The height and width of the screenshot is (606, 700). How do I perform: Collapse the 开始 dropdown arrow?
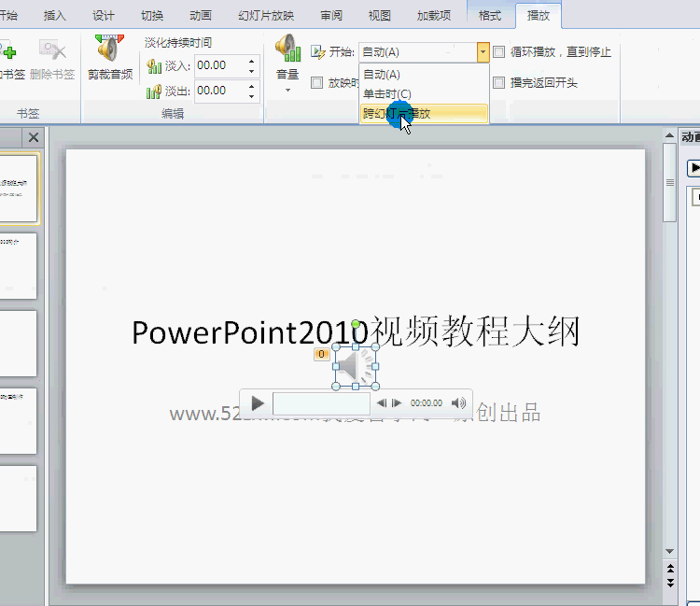coord(483,52)
